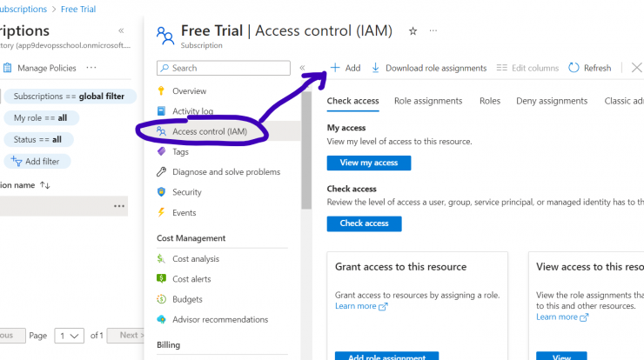The height and width of the screenshot is (360, 644).
Task: Open the Page number dropdown
Action: pyautogui.click(x=69, y=336)
